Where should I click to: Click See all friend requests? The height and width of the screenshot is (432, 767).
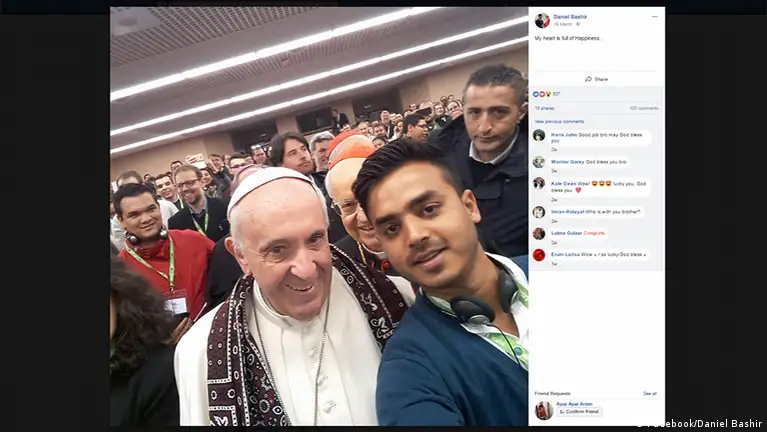pos(650,393)
